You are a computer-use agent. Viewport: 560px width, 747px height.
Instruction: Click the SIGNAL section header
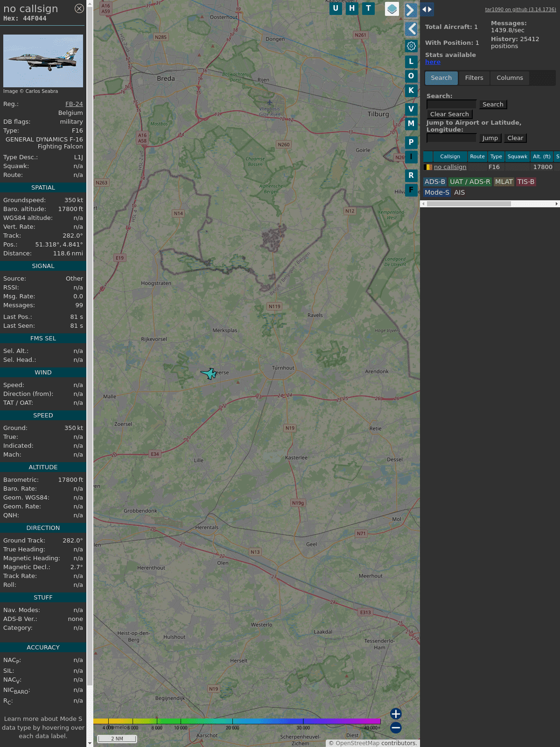[43, 266]
